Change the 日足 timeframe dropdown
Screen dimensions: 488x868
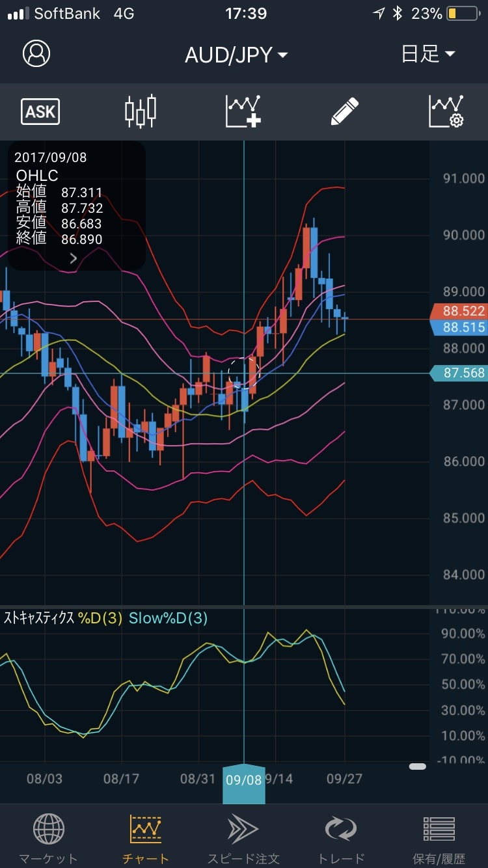pos(428,54)
